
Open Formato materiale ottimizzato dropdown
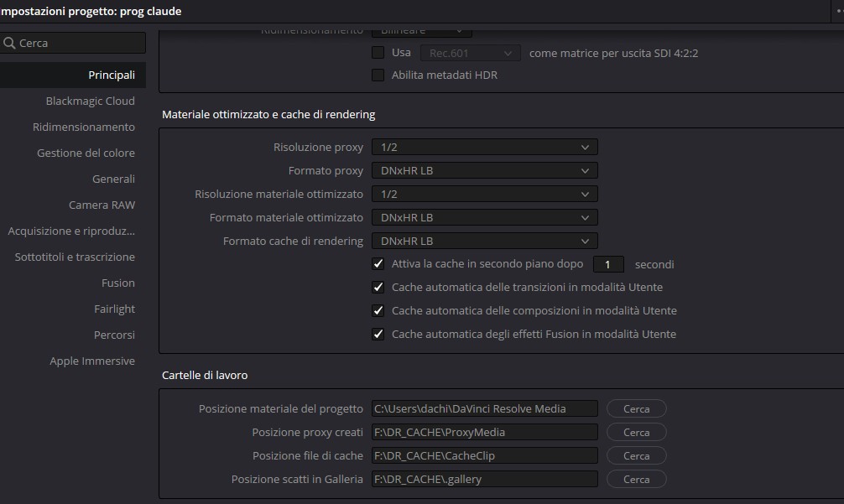(484, 217)
